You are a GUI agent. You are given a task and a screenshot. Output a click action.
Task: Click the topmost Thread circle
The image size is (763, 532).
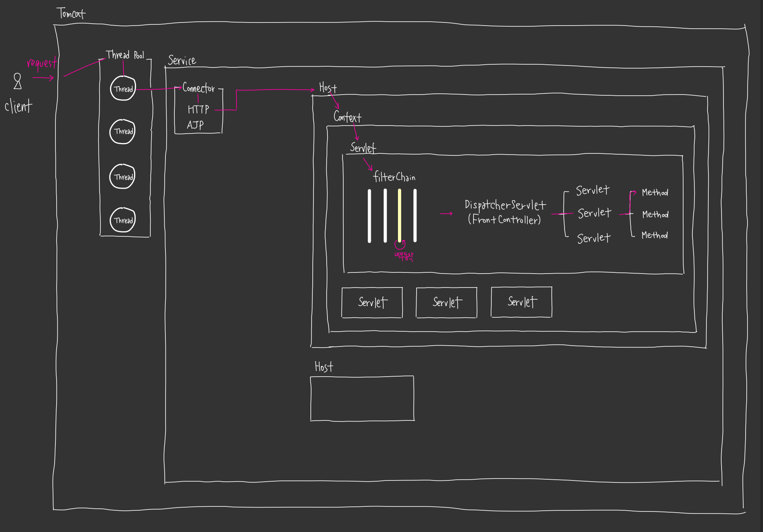click(x=123, y=89)
